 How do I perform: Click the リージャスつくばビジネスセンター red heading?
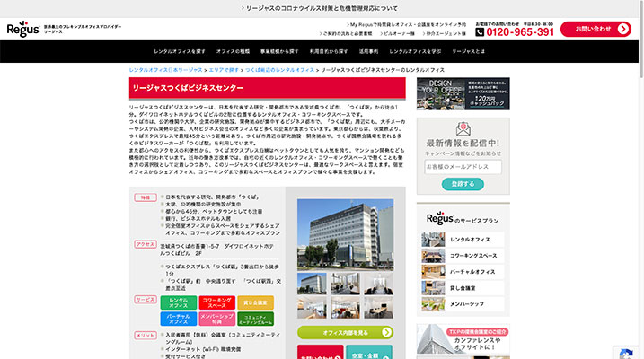[x=268, y=88]
